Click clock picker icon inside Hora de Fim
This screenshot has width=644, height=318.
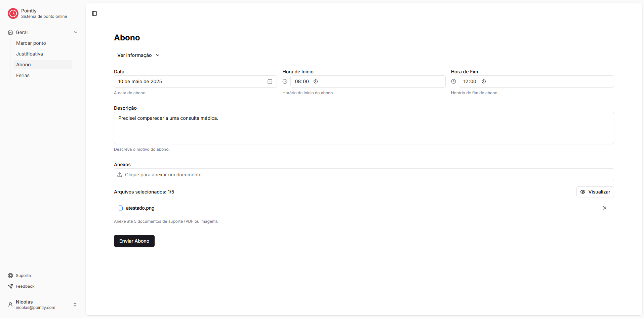pyautogui.click(x=484, y=81)
